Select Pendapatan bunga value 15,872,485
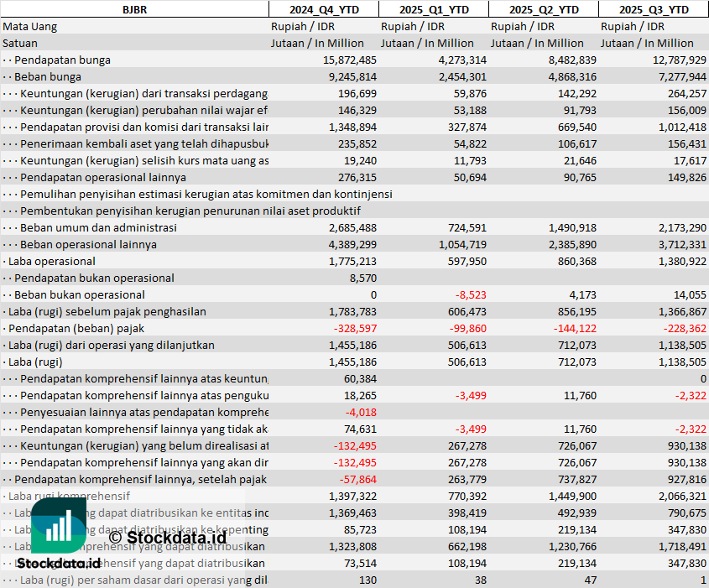Image resolution: width=709 pixels, height=588 pixels. click(350, 60)
